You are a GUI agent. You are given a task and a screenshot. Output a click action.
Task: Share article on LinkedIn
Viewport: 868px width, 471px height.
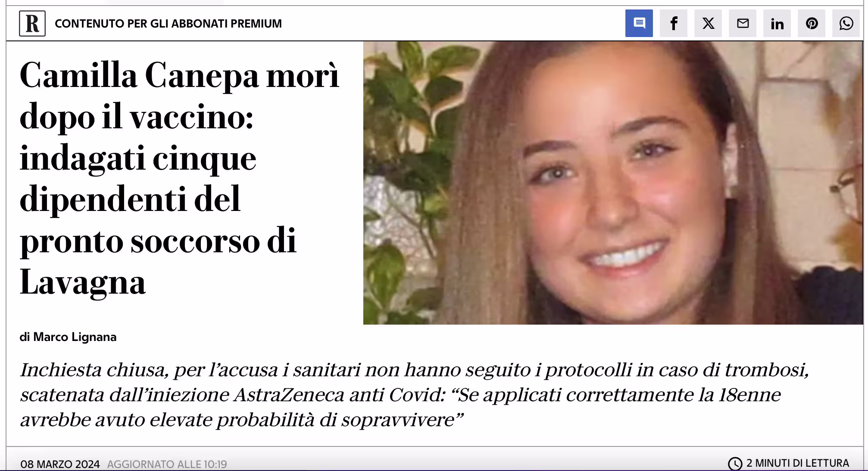pyautogui.click(x=777, y=23)
